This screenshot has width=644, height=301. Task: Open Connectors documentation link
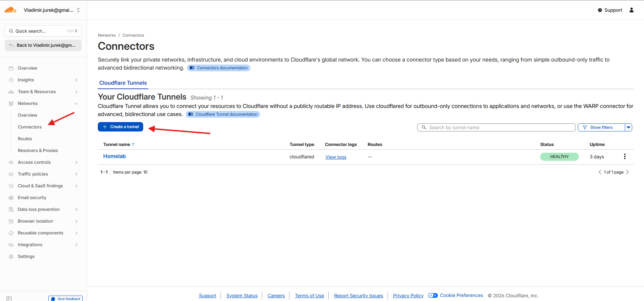tap(218, 68)
